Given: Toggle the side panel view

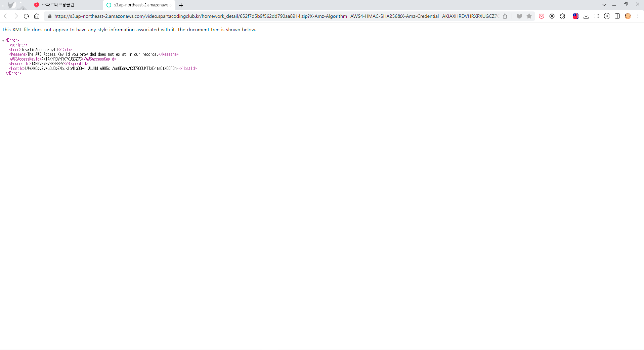Looking at the screenshot, I should pos(617,16).
